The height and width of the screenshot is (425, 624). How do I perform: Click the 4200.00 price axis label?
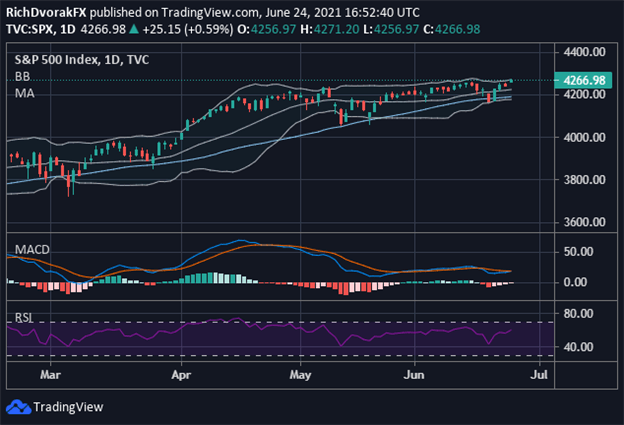(585, 94)
